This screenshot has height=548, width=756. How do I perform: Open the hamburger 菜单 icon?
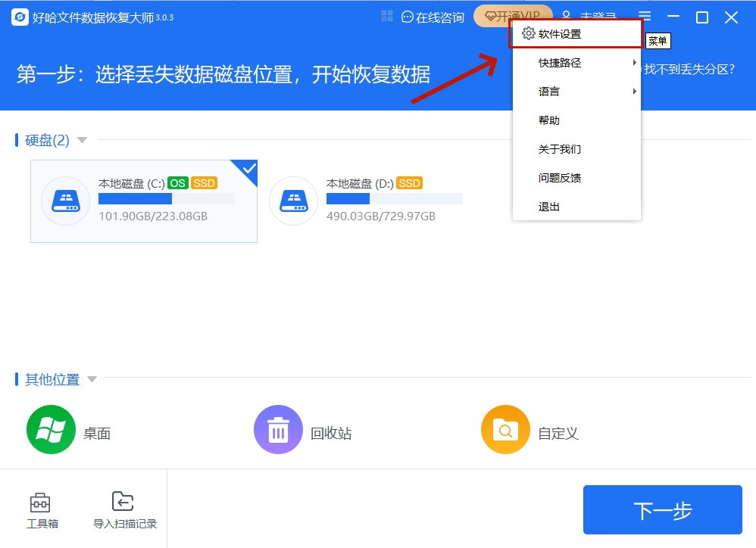click(645, 17)
